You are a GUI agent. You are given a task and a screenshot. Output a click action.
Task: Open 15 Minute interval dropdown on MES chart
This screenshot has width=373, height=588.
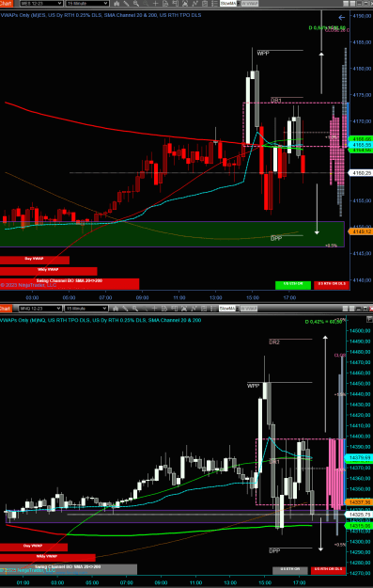coord(87,4)
